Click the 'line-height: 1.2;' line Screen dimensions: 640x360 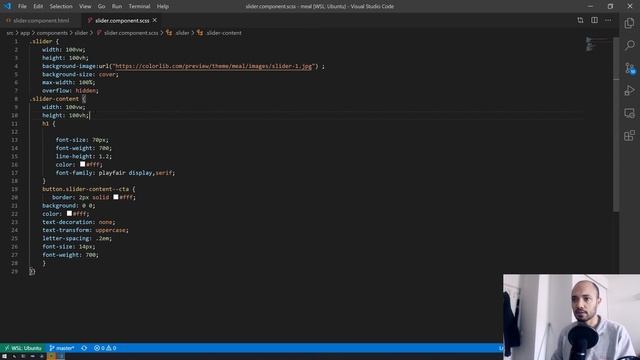(84, 156)
